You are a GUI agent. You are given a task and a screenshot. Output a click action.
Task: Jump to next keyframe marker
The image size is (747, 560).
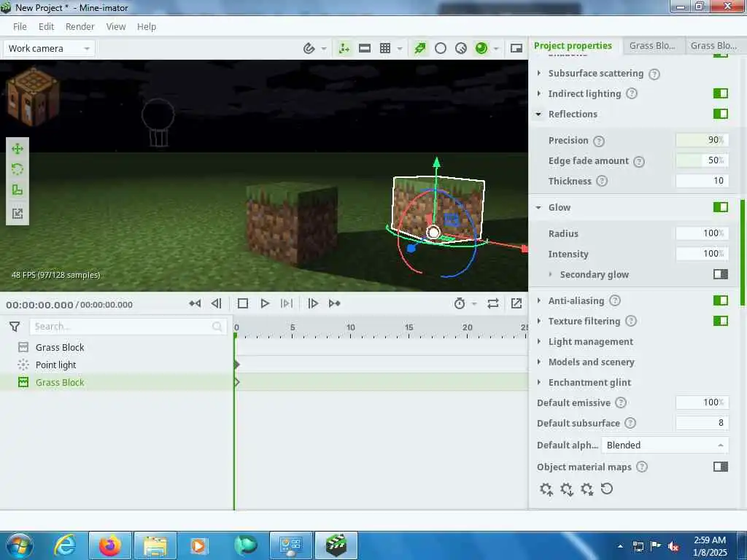click(x=334, y=303)
